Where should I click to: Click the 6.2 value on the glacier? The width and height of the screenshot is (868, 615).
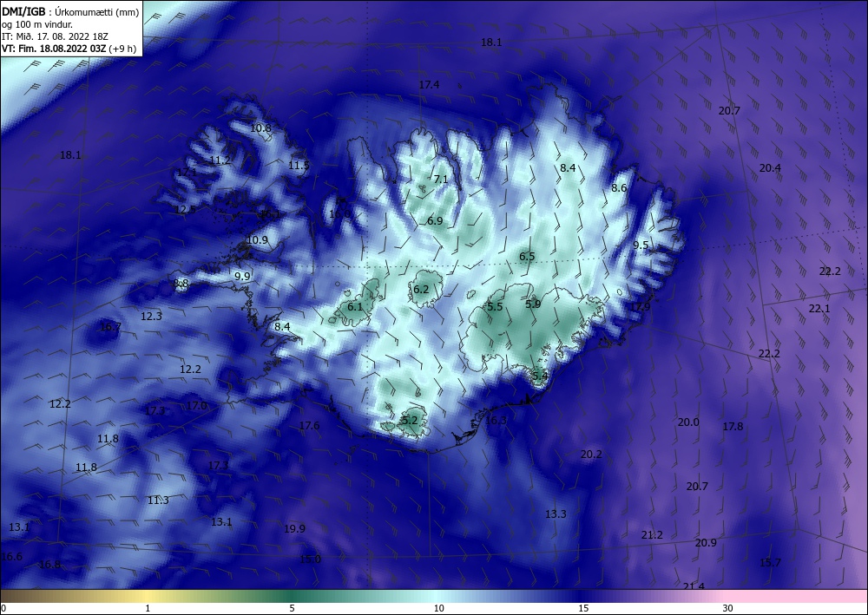(421, 289)
